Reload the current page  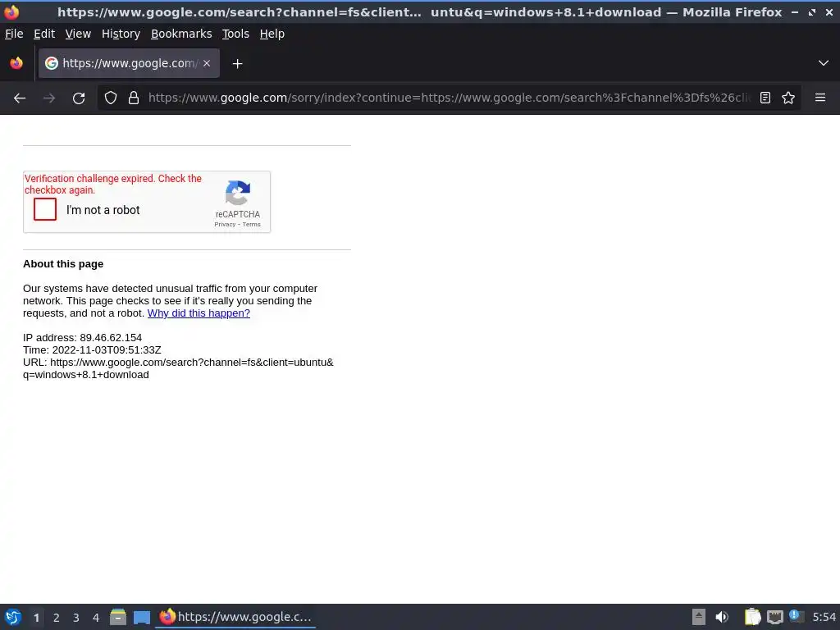[x=79, y=98]
